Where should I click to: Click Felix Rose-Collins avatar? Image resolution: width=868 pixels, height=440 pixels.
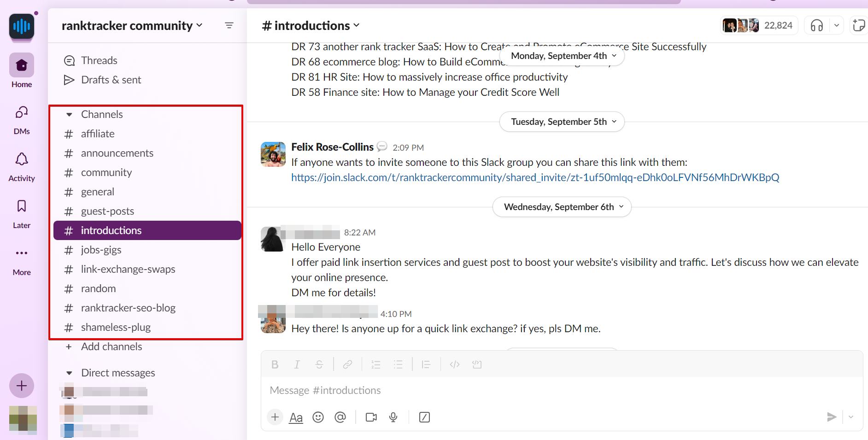273,154
